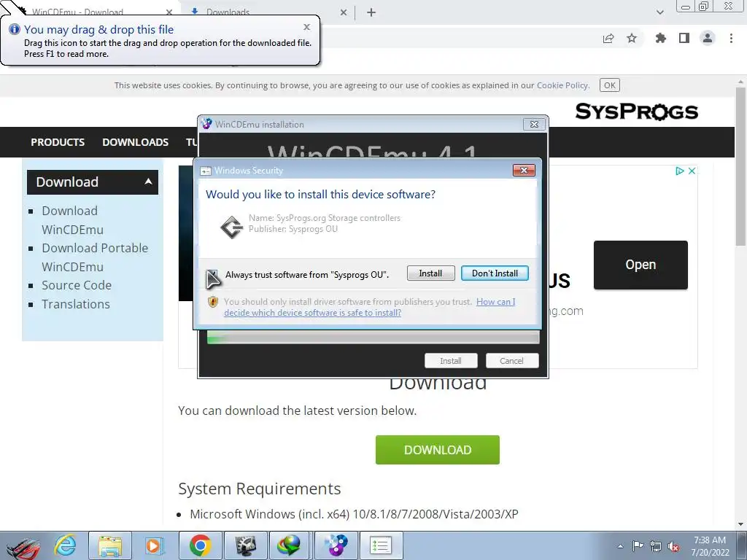747x560 pixels.
Task: Open Windows Media Player from taskbar
Action: [x=154, y=545]
